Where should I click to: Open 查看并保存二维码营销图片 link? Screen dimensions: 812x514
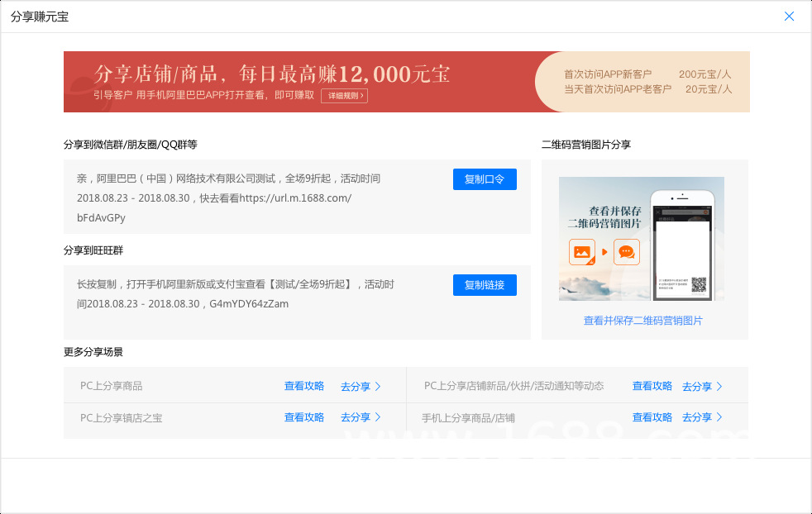pos(642,321)
